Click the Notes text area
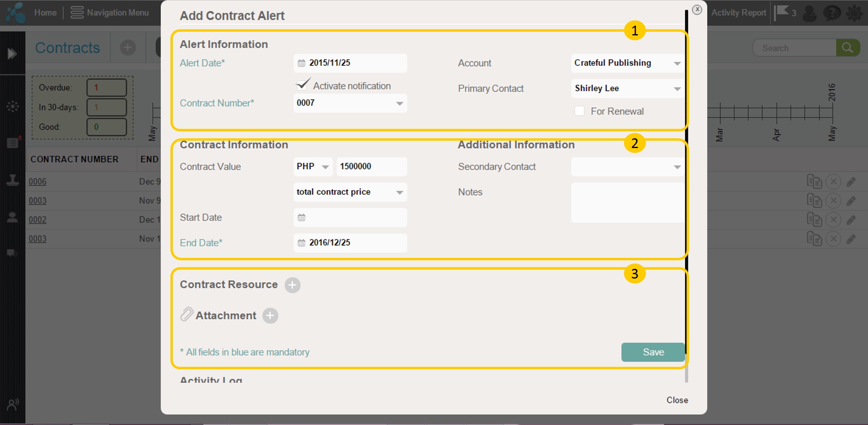Screen dimensions: 868x425 pyautogui.click(x=628, y=203)
